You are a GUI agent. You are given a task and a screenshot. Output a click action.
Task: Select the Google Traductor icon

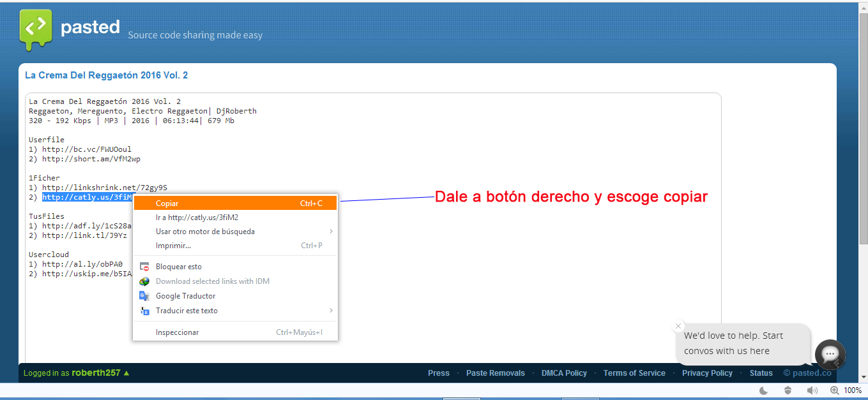click(145, 295)
